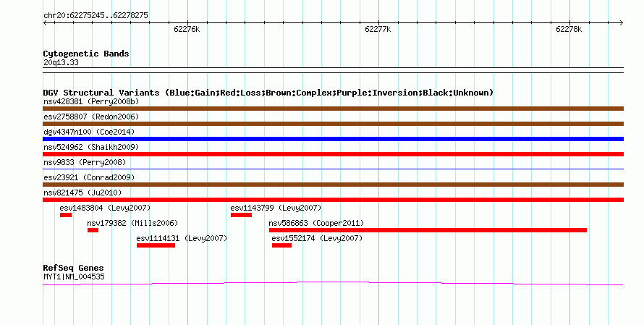644x325 pixels.
Task: Click the red bar of nsv821475
Action: 333,200
